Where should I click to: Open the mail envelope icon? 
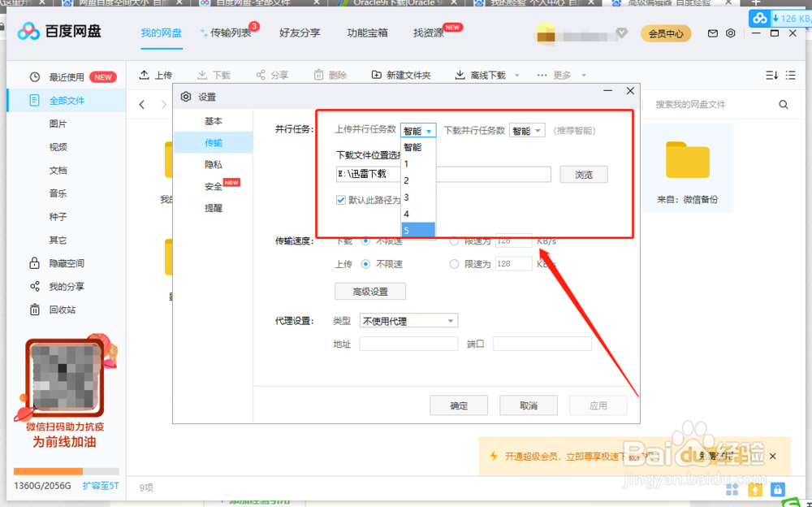coord(713,33)
